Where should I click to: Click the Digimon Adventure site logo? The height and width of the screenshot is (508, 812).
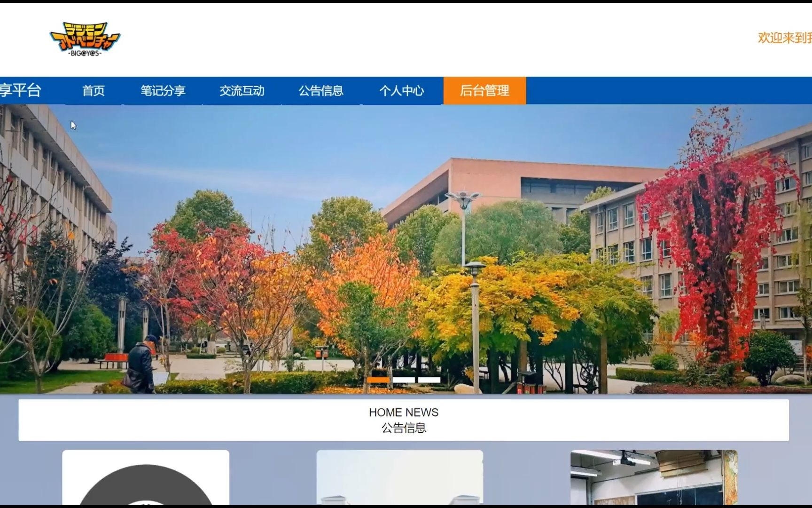(85, 39)
